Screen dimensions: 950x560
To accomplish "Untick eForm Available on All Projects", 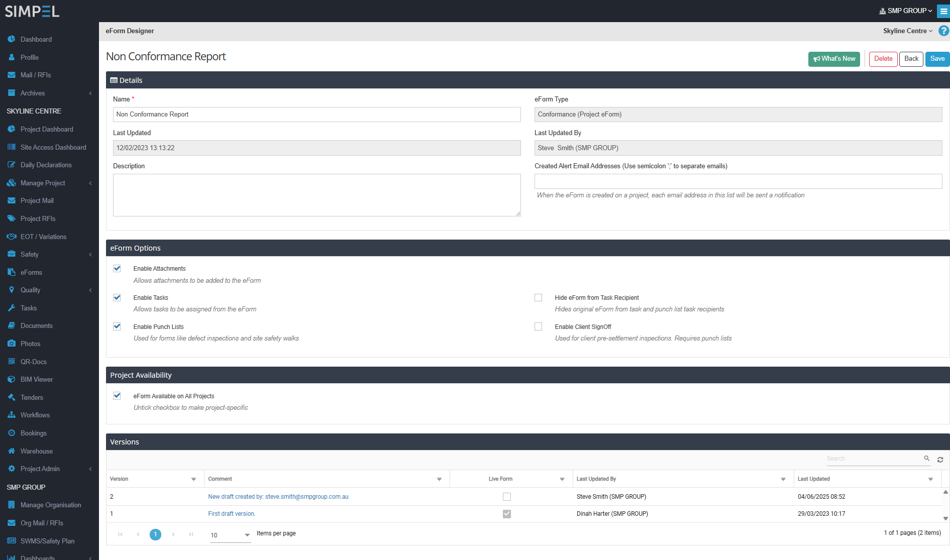I will coord(117,396).
